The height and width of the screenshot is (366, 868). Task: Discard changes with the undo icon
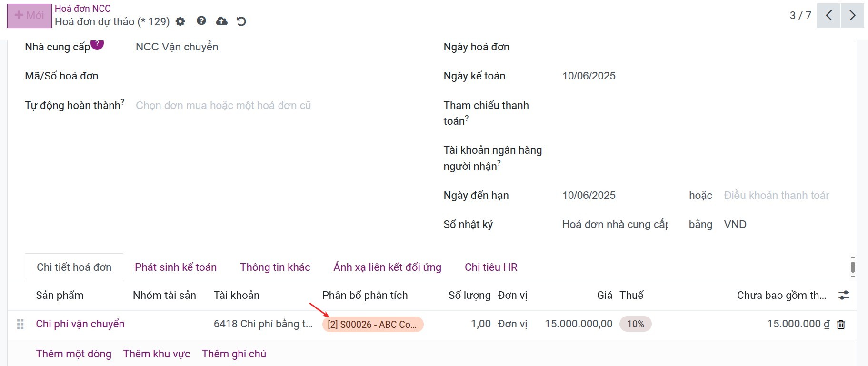(241, 21)
